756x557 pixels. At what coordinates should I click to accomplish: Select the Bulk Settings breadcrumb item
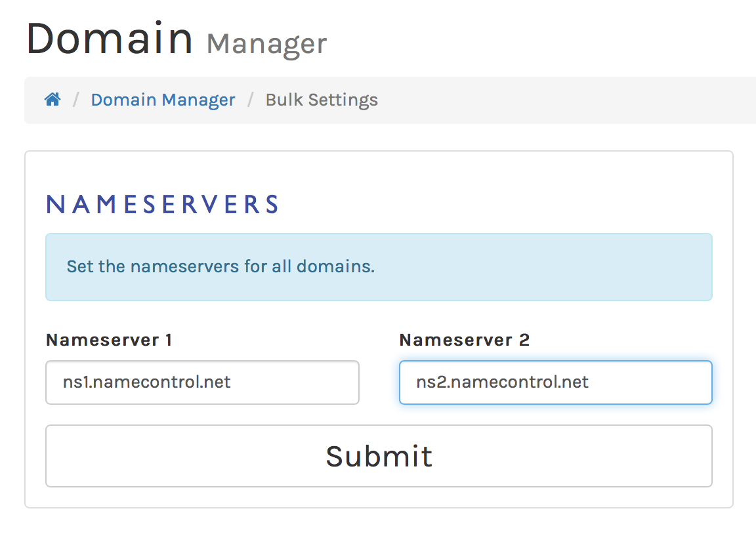coord(322,100)
